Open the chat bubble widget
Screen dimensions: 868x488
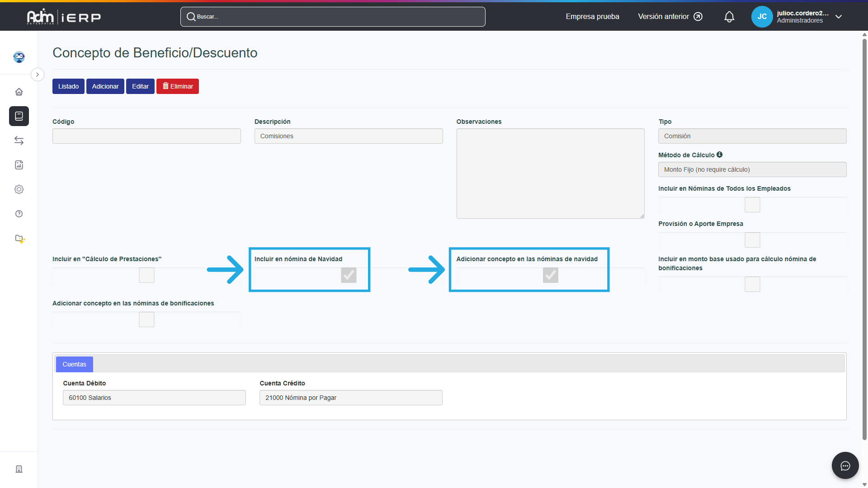pos(845,466)
